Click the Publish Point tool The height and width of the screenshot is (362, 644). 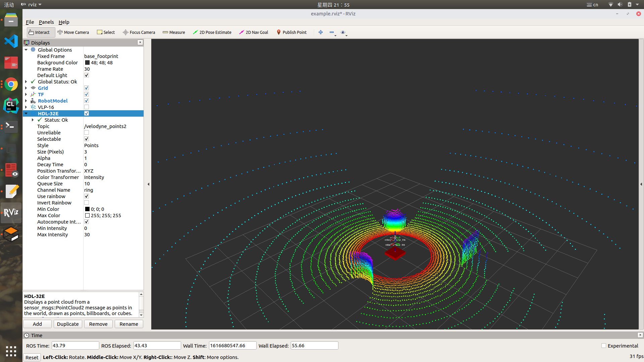coord(291,32)
